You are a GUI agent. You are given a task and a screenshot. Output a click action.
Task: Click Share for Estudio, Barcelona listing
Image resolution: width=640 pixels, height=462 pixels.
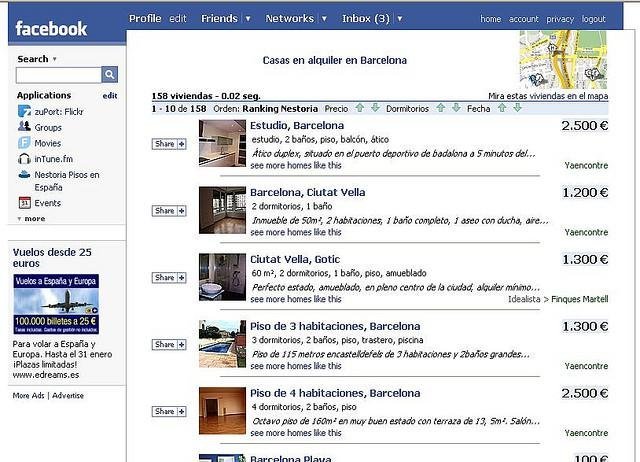tap(169, 144)
